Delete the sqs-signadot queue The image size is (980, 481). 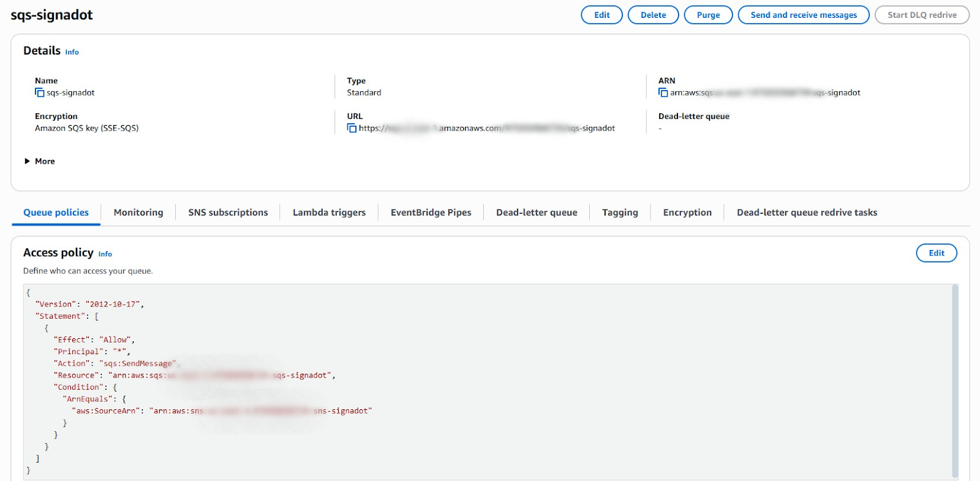pos(654,15)
